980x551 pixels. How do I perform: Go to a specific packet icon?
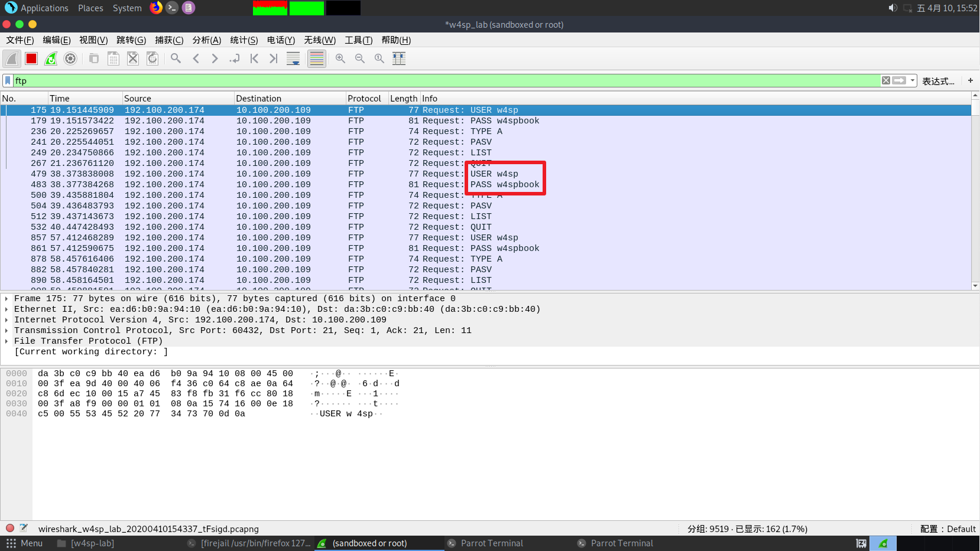point(235,58)
